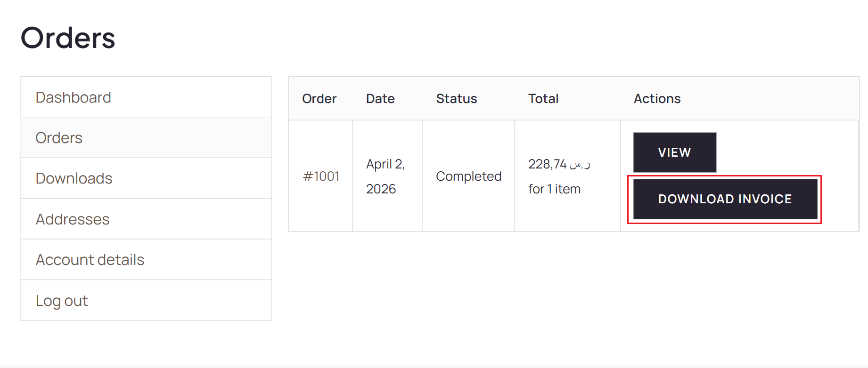Open order #1001 link
The image size is (868, 368).
pos(321,176)
